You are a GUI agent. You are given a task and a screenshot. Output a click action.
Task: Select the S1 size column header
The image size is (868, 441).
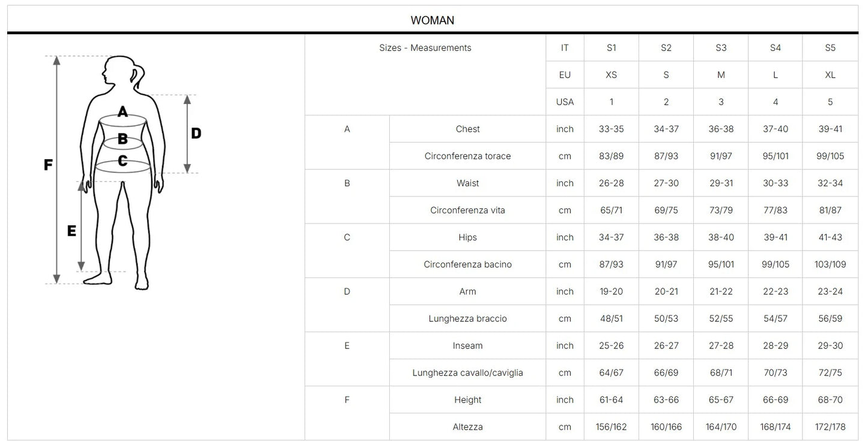coord(611,48)
